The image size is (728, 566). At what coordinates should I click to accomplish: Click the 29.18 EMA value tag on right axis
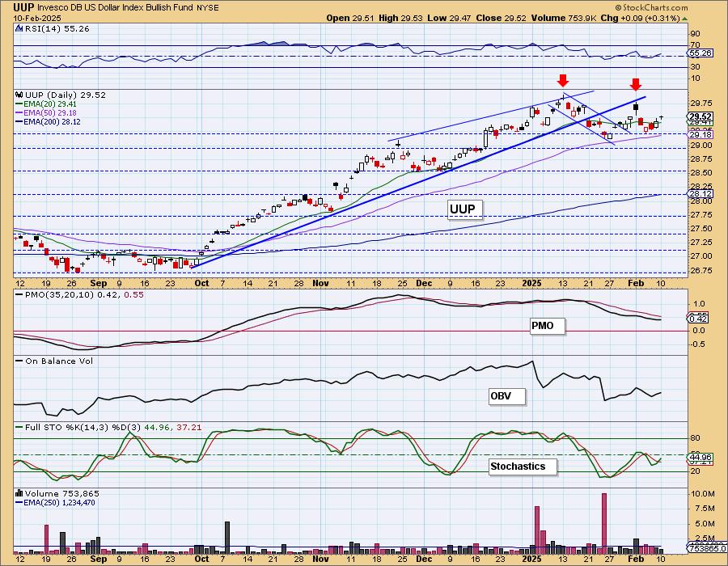[x=700, y=134]
